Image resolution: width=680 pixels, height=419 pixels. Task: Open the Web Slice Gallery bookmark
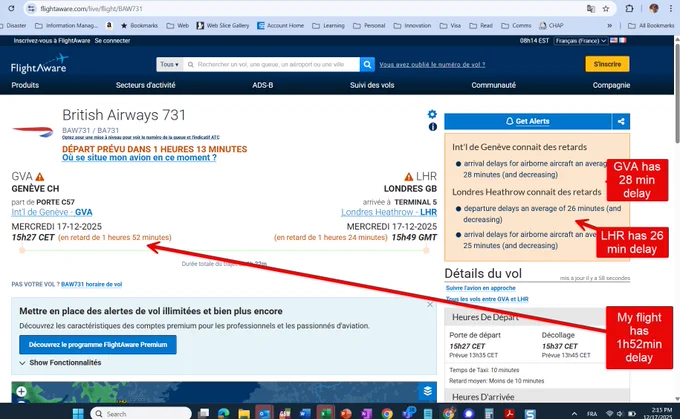pos(223,26)
